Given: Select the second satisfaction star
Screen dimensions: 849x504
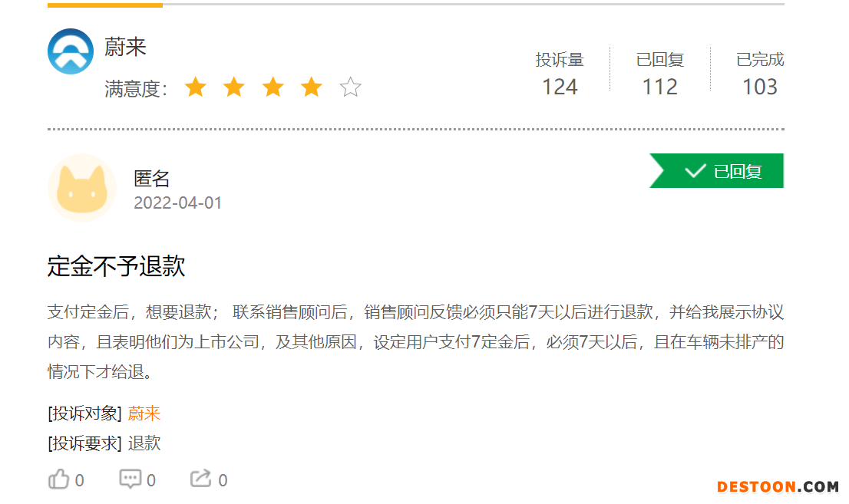Looking at the screenshot, I should pyautogui.click(x=234, y=87).
